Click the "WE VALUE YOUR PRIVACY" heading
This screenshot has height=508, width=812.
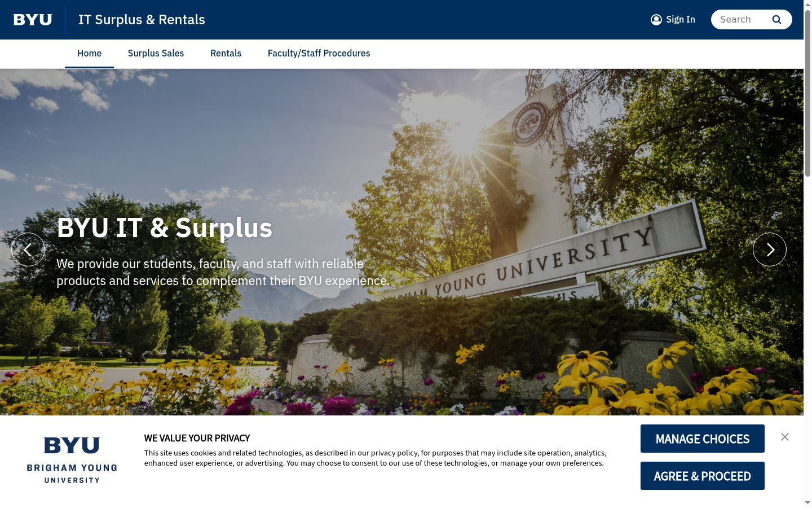pyautogui.click(x=197, y=438)
